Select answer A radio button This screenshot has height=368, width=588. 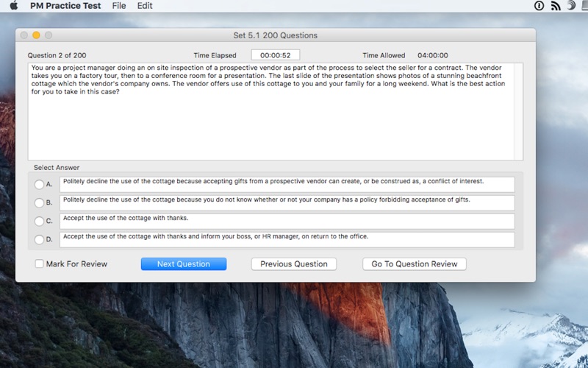point(39,184)
